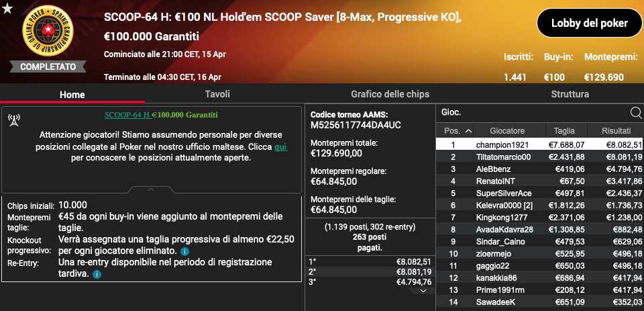
Task: Click the Lobby del poker button
Action: [590, 23]
